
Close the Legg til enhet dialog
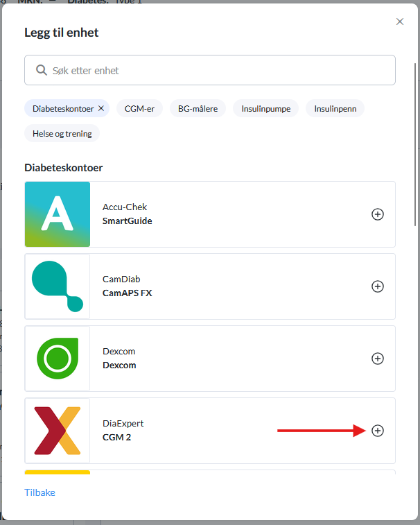(400, 21)
